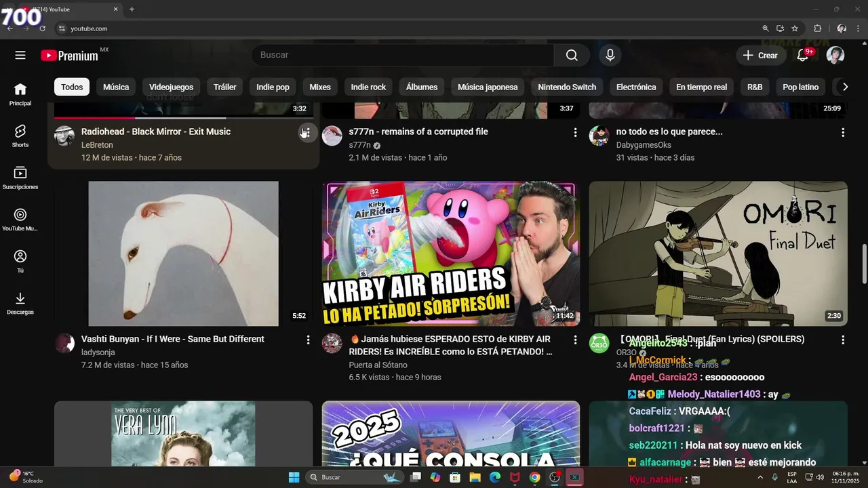The height and width of the screenshot is (488, 868).
Task: Open options for Vashti Bunyan video
Action: [307, 340]
